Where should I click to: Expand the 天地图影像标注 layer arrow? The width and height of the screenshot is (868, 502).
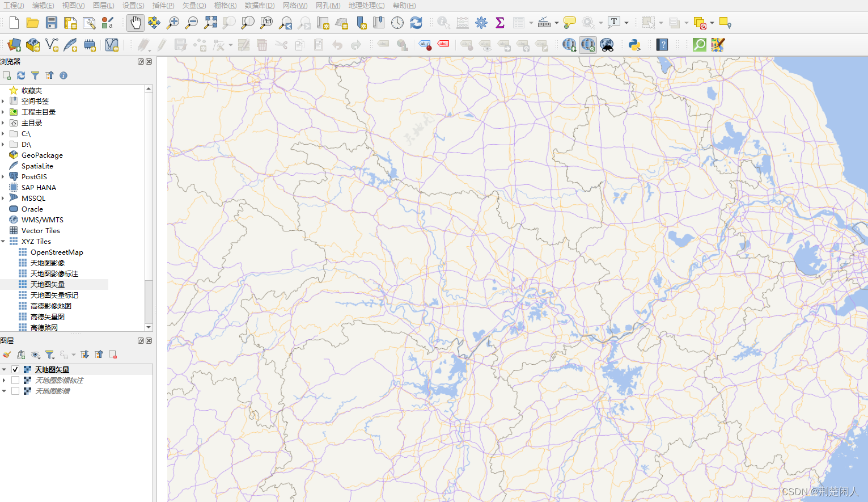4,380
